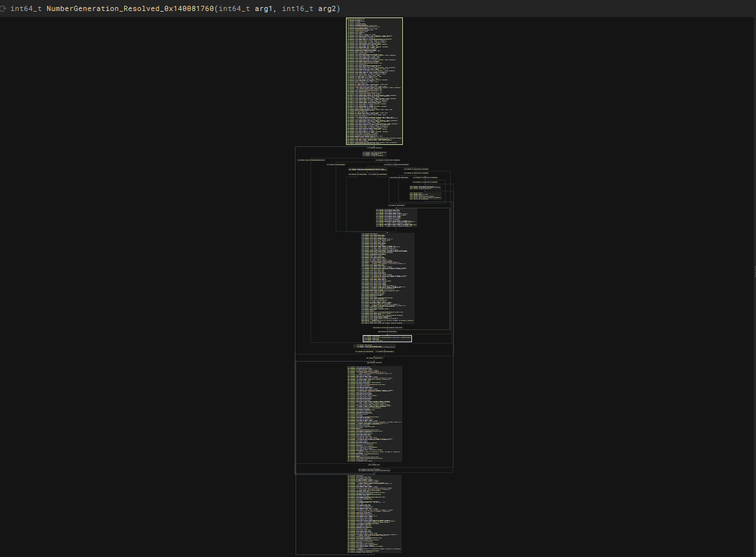Select function name NumberGeneration_Resolved_0x140081760
This screenshot has width=756, height=557.
[129, 8]
